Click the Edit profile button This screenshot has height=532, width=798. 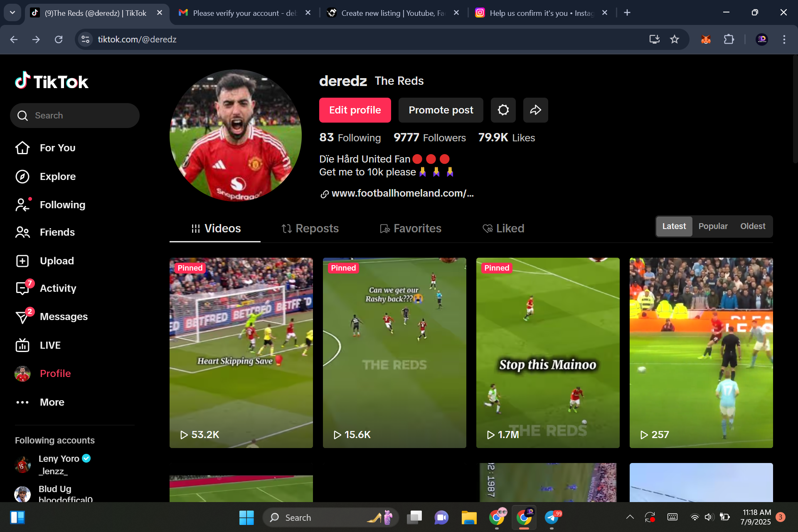(355, 110)
